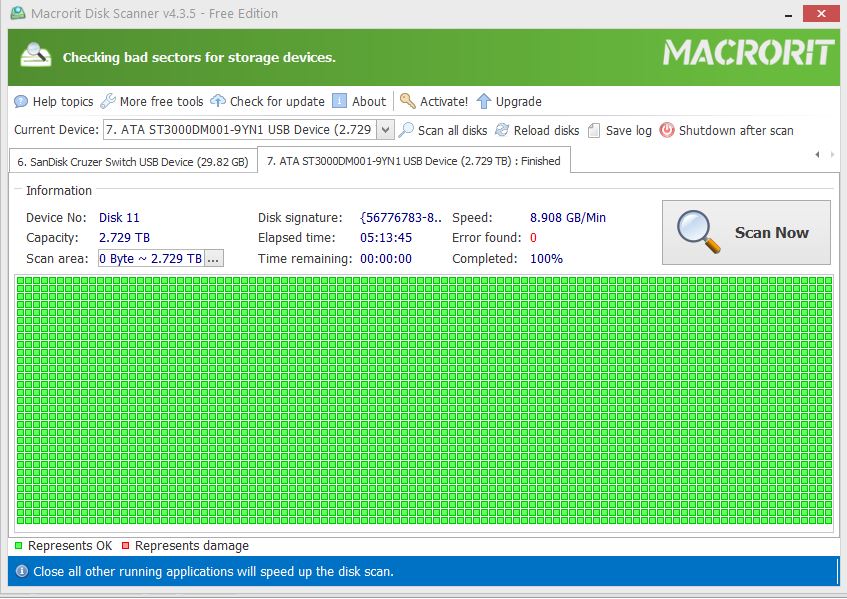Click the green Represents OK swatch

point(18,546)
